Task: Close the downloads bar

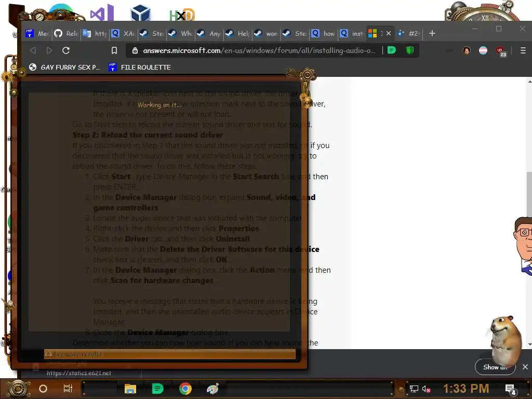Action: [525, 367]
